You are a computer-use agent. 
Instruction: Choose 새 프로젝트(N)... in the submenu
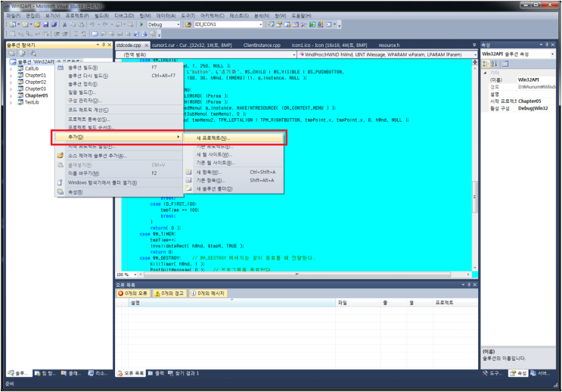pos(233,138)
